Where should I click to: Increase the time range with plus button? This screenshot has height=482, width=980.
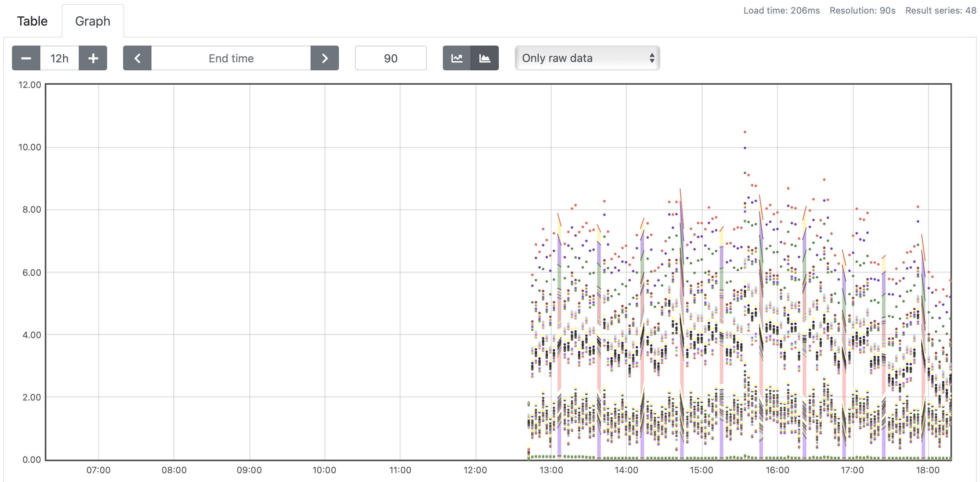pyautogui.click(x=93, y=58)
